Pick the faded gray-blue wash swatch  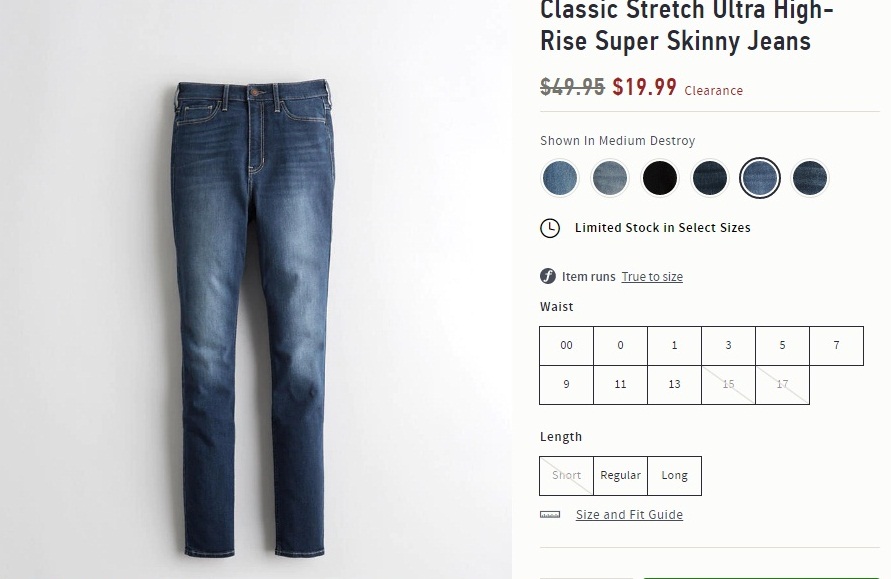pyautogui.click(x=610, y=178)
